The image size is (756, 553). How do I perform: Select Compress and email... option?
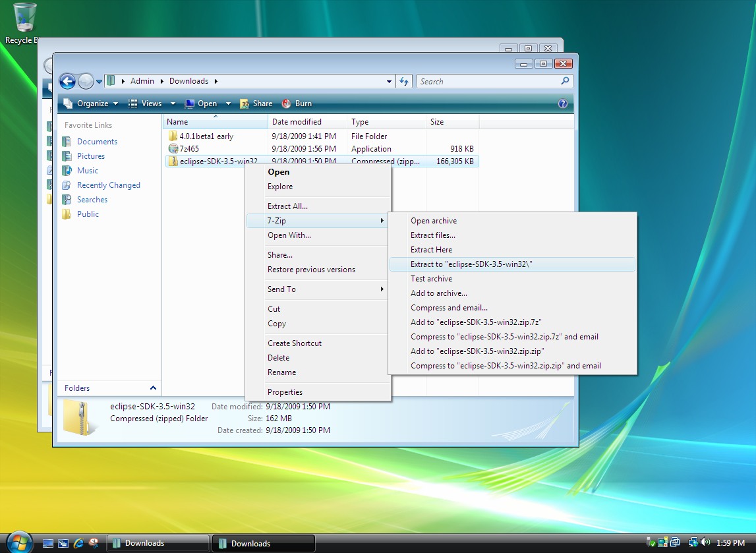[512, 308]
